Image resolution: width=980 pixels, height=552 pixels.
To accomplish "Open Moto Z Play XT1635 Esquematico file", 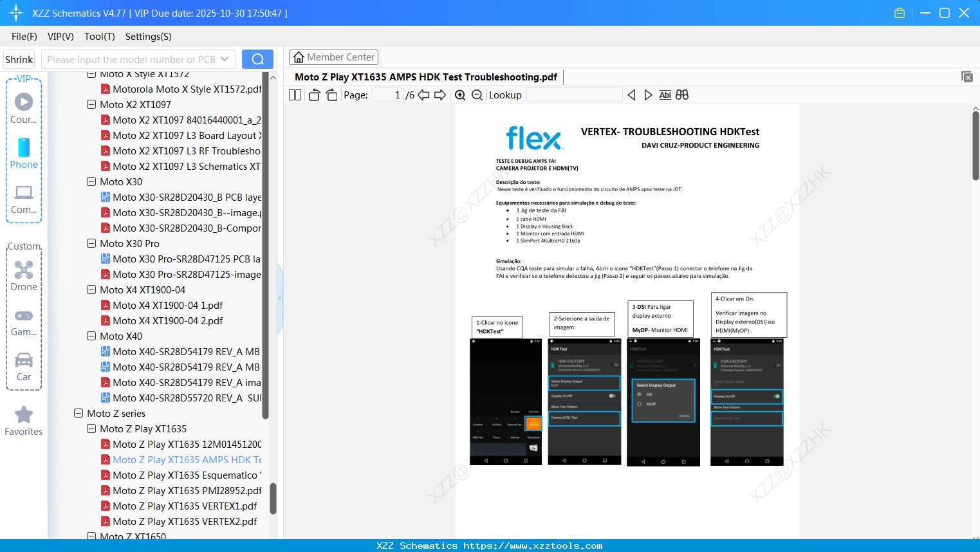I will tap(181, 475).
